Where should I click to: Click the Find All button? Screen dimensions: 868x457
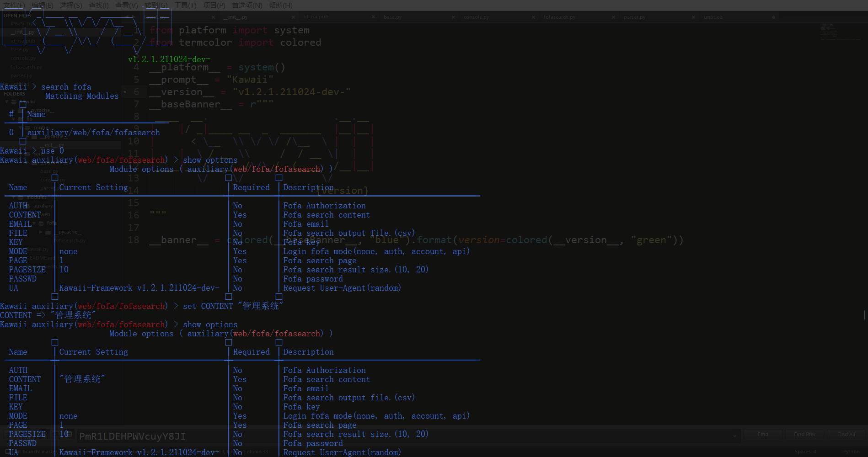846,434
